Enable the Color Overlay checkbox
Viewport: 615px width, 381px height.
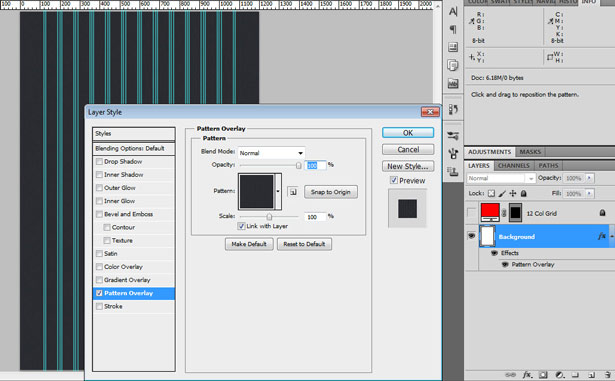point(99,267)
